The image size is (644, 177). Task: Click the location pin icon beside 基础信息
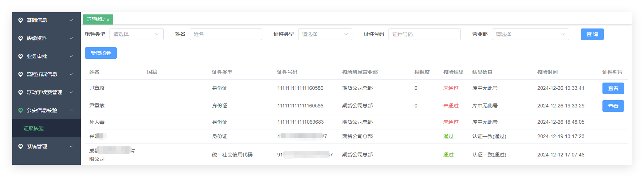[21, 20]
